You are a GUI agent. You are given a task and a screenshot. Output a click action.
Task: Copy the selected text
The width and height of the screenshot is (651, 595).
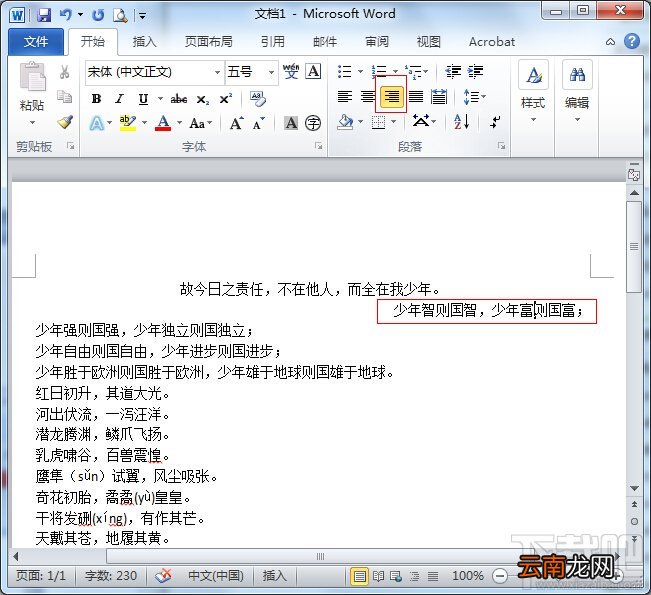pyautogui.click(x=64, y=97)
